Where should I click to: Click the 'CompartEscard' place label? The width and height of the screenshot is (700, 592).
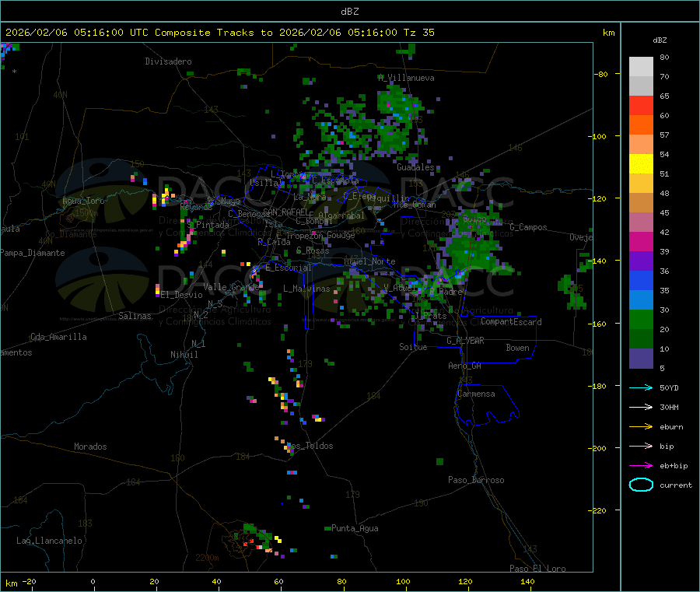coord(511,322)
